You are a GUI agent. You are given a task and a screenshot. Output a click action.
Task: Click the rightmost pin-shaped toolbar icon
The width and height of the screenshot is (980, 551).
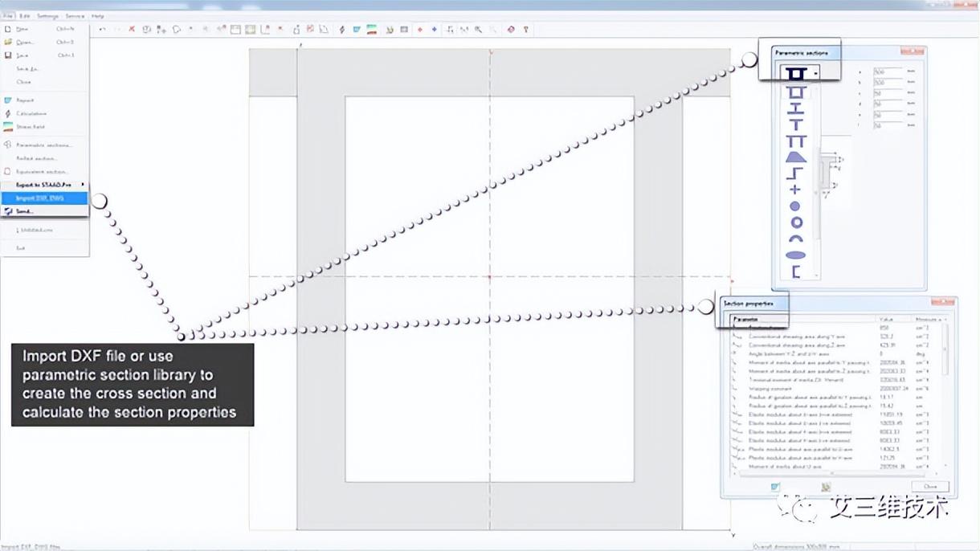click(526, 30)
